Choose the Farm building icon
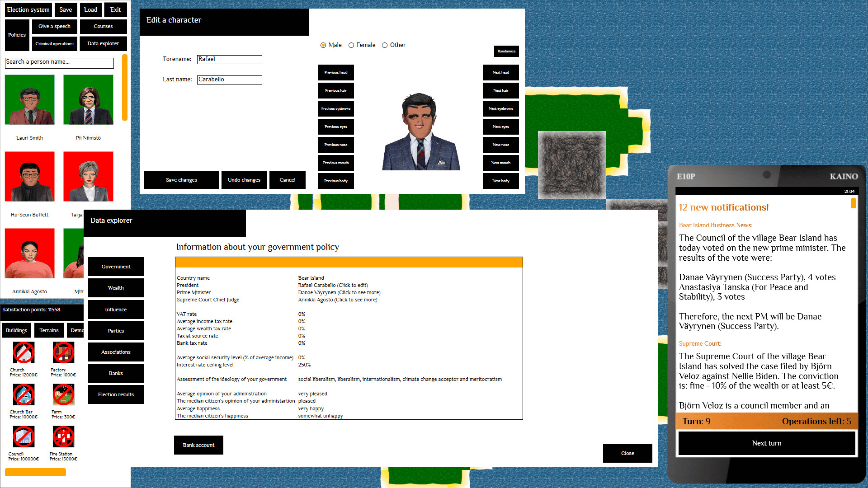Image resolution: width=868 pixels, height=488 pixels. 63,395
